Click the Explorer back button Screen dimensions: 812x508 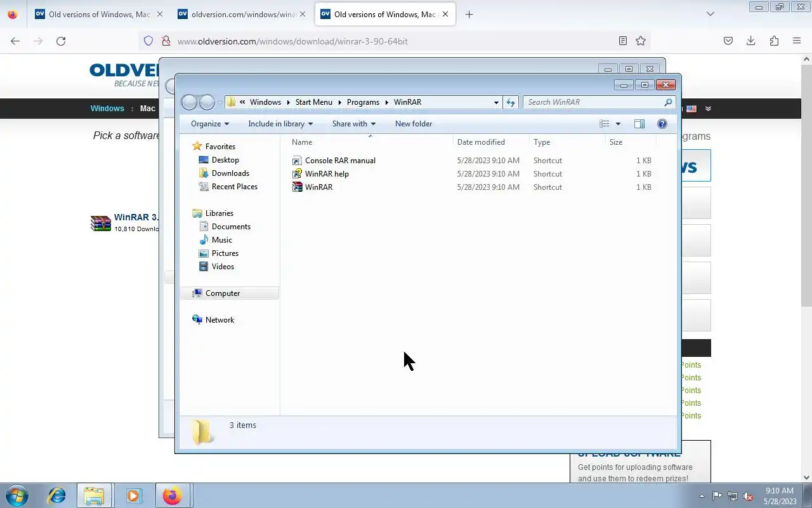click(190, 102)
